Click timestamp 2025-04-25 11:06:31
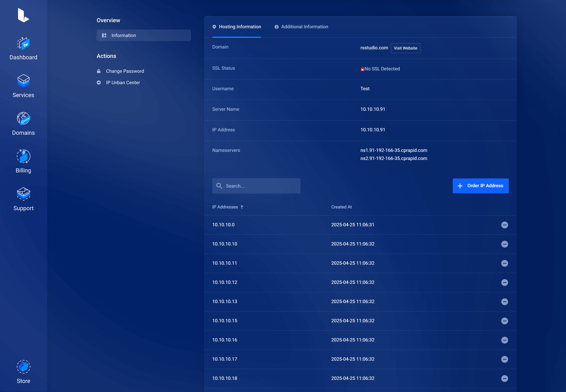Screen dimensions: 566x392 353,225
